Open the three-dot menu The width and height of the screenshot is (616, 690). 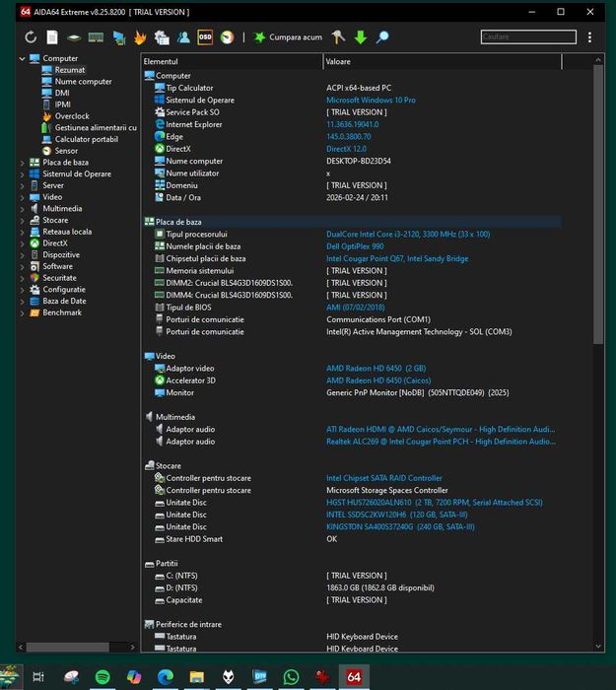pyautogui.click(x=589, y=37)
